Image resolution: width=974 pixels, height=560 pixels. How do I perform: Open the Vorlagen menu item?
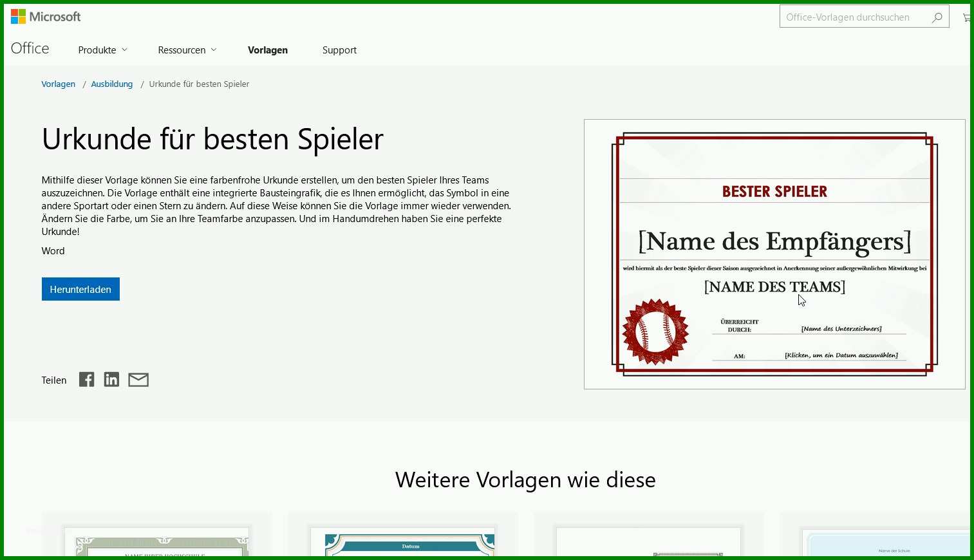pyautogui.click(x=268, y=50)
